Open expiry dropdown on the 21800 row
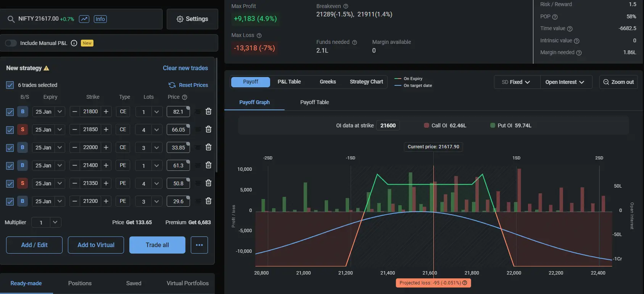Image resolution: width=644 pixels, height=294 pixels. pyautogui.click(x=60, y=112)
